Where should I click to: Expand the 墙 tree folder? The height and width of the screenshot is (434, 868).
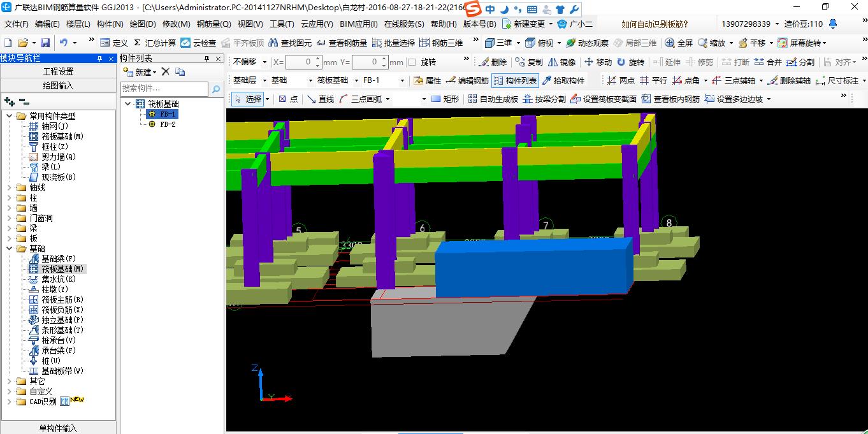[10, 208]
